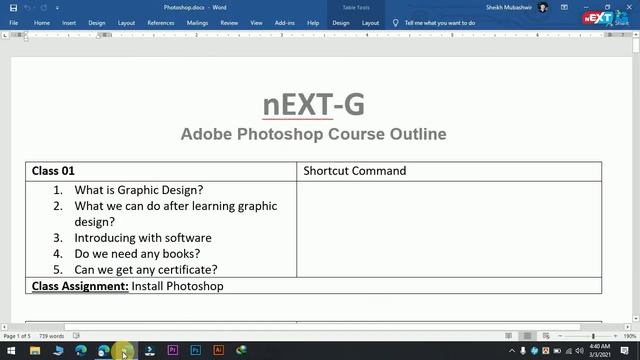
Task: Launch Adobe Premiere Pro from taskbar
Action: coord(173,351)
